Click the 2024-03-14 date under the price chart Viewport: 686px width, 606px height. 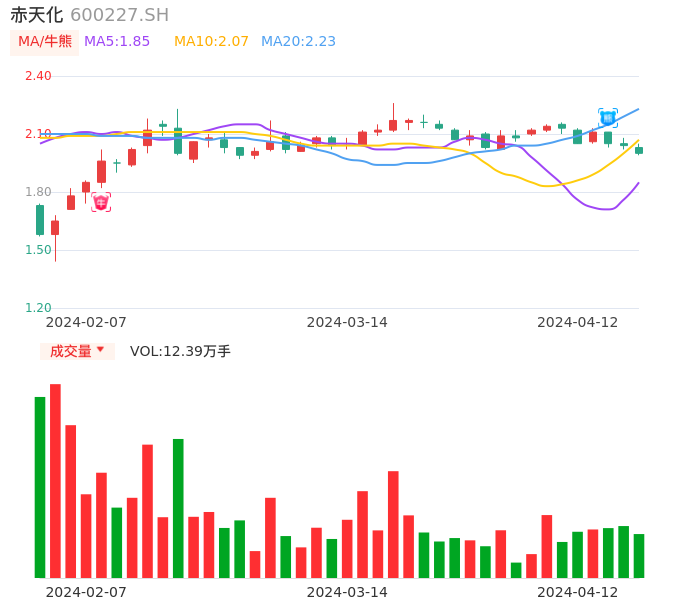[347, 322]
